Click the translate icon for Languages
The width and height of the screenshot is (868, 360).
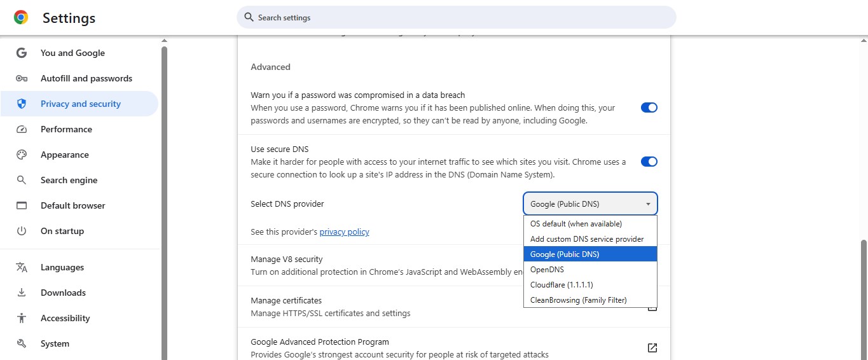tap(22, 267)
